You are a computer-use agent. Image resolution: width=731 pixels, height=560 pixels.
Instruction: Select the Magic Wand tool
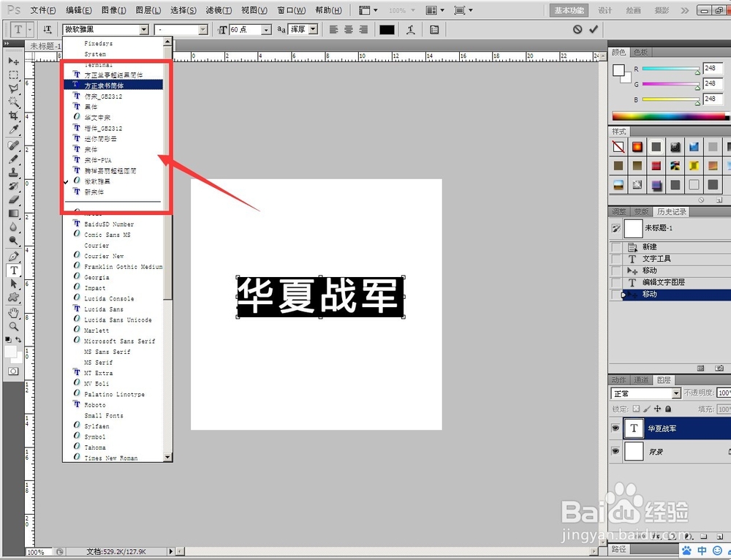[13, 102]
